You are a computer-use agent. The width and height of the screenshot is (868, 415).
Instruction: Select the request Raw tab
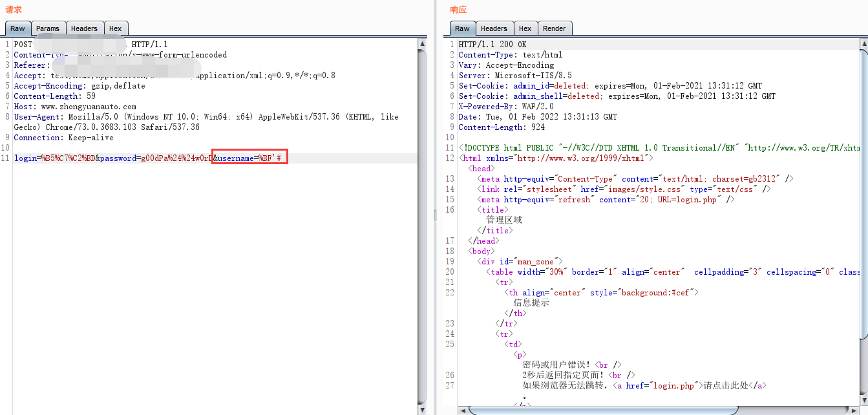tap(17, 28)
